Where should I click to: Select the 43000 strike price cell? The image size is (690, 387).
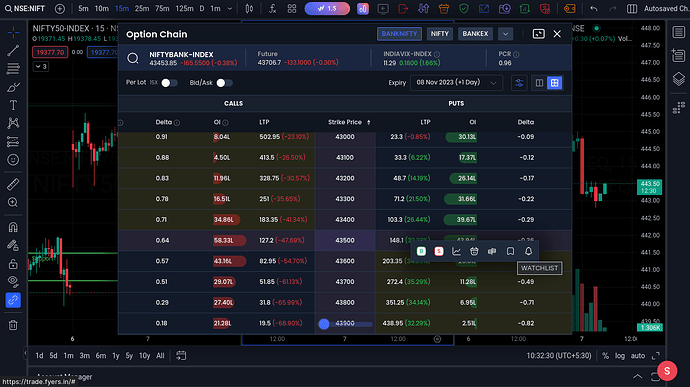tap(345, 137)
